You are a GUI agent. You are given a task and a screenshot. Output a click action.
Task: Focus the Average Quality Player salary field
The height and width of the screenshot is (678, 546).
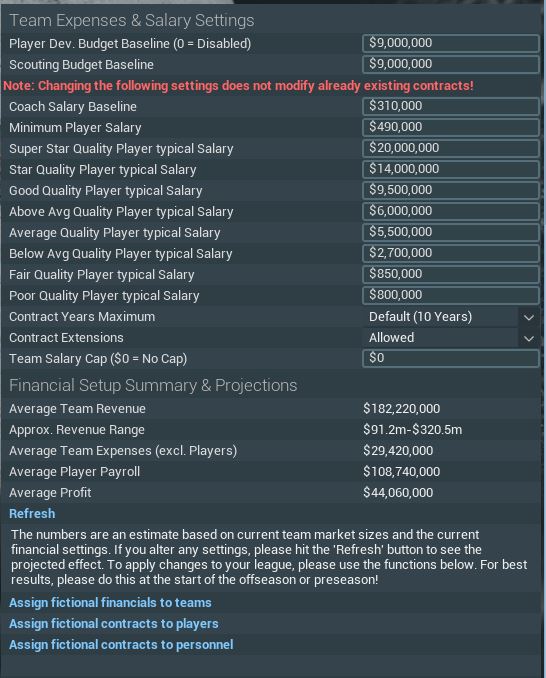click(x=450, y=232)
